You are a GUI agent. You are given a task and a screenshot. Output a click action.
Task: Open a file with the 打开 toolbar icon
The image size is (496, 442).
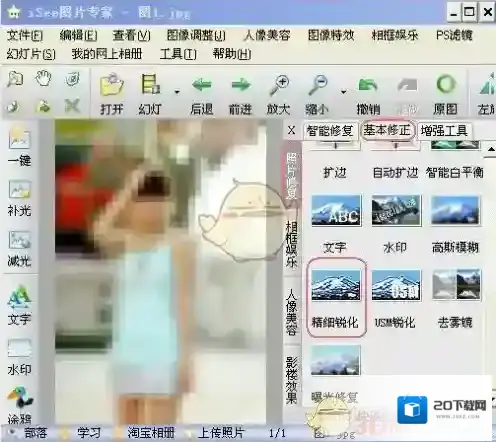pos(112,85)
